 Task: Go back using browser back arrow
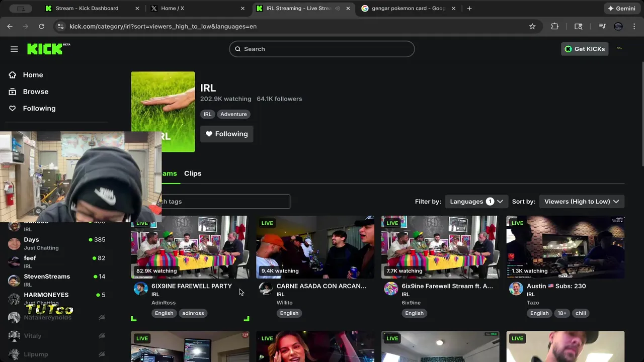click(10, 26)
